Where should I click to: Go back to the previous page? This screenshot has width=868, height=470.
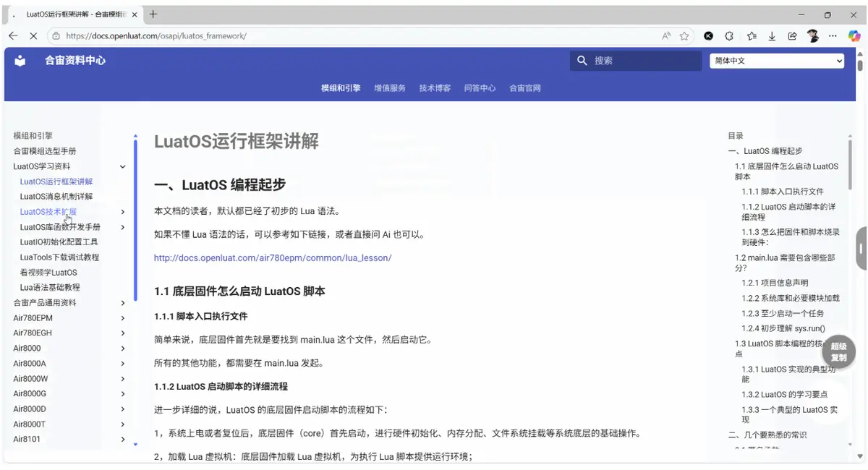[x=13, y=35]
